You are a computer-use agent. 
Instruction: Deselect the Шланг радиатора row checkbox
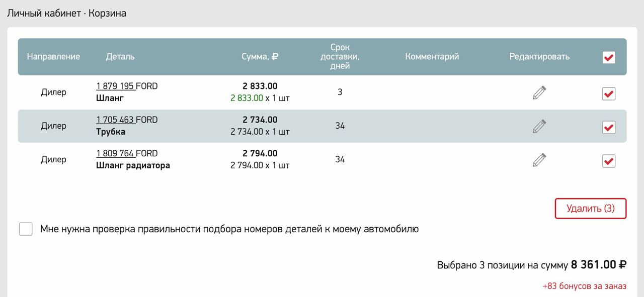(609, 161)
